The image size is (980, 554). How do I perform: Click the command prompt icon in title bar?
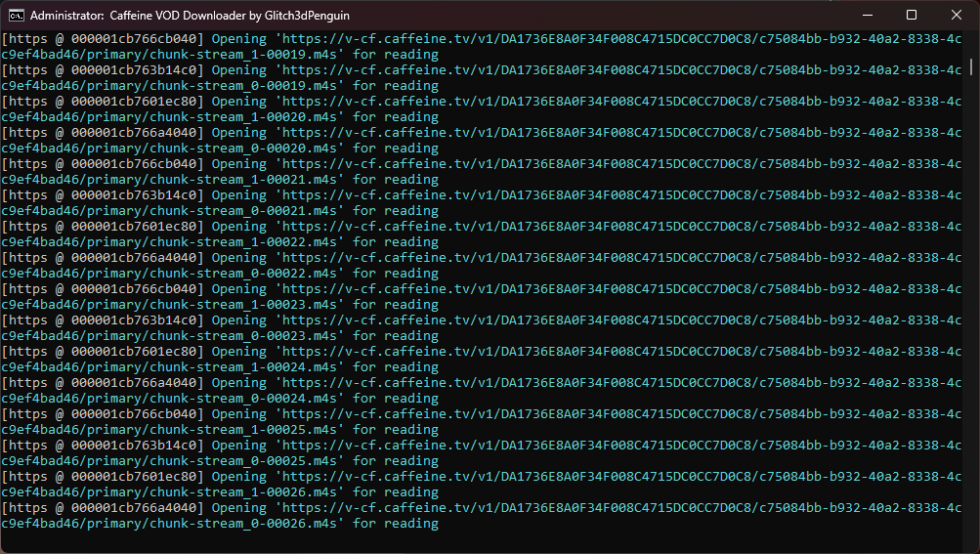[17, 15]
